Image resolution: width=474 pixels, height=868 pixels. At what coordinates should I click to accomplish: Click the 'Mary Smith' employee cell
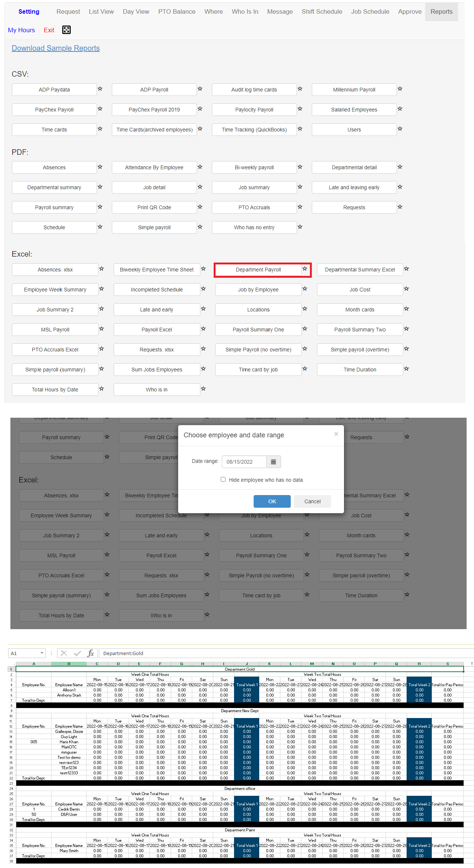(69, 851)
